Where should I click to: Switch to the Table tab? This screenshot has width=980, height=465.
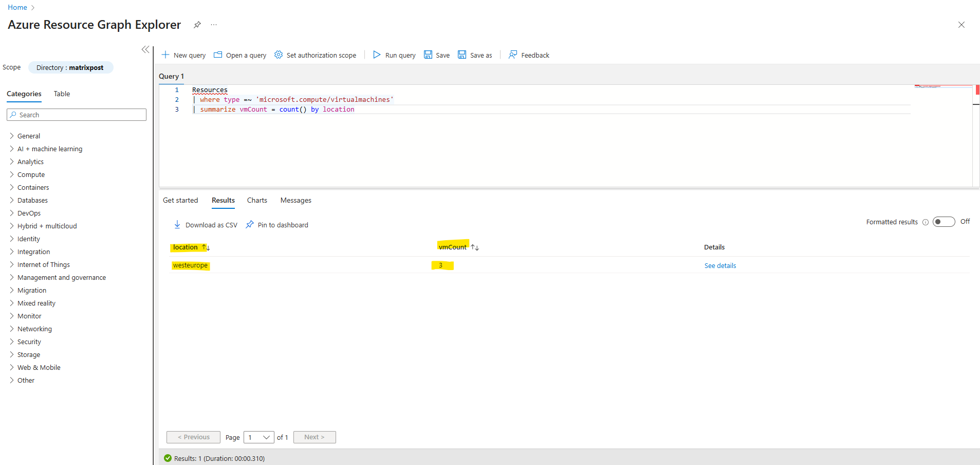tap(62, 94)
